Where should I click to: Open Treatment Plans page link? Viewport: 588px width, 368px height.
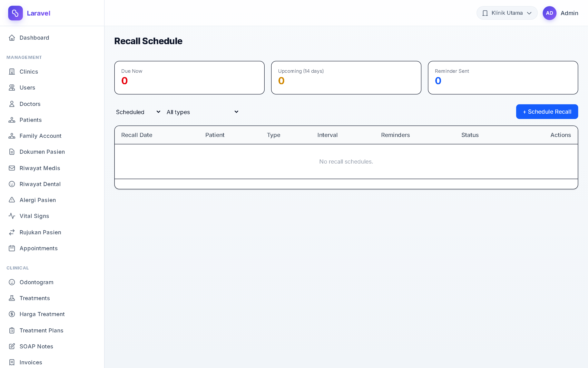[52, 331]
